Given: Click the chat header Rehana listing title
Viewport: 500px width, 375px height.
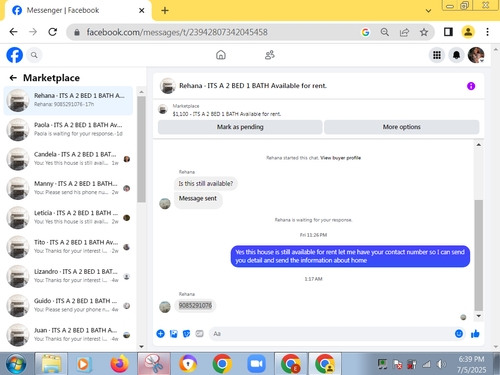Looking at the screenshot, I should tap(253, 86).
